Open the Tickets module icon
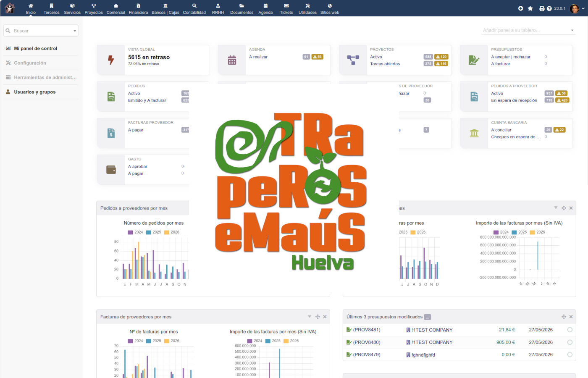Image resolution: width=588 pixels, height=378 pixels. 286,6
